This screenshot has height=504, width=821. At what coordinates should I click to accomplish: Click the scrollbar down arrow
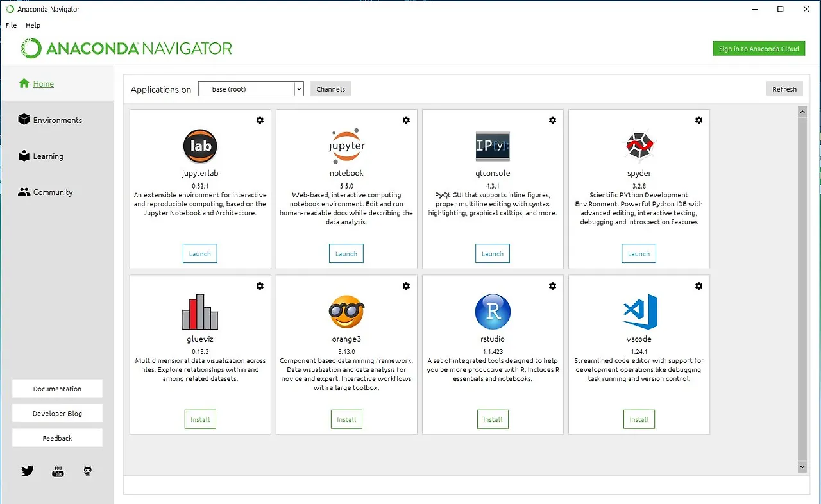pyautogui.click(x=802, y=467)
